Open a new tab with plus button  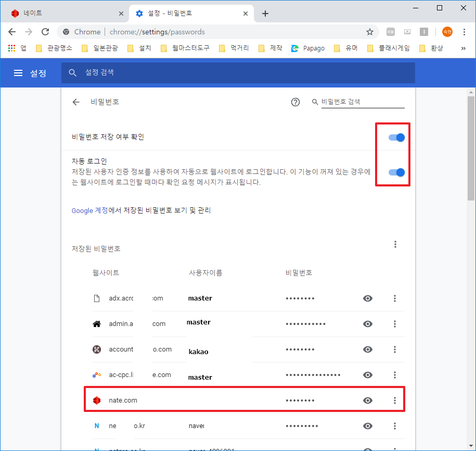265,14
